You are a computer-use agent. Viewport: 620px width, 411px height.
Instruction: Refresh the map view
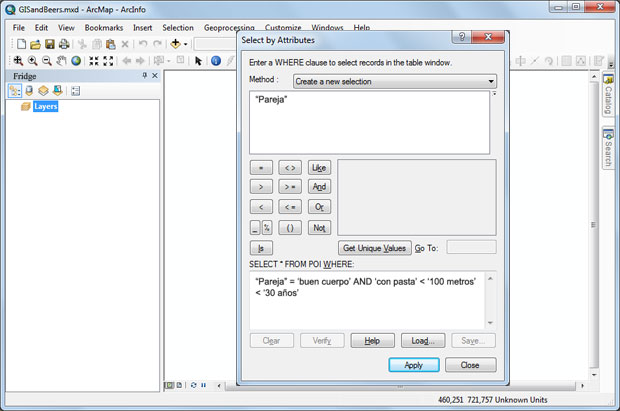pos(193,385)
